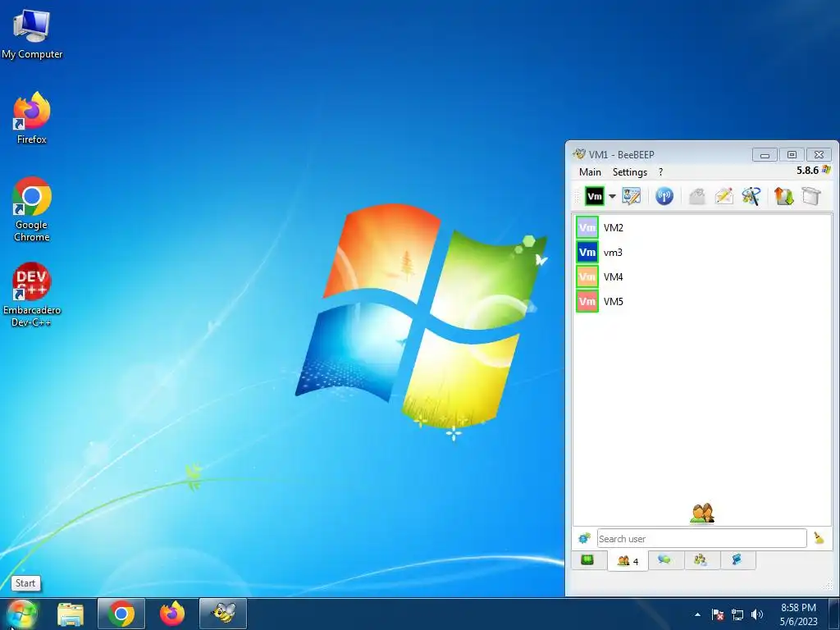Minimize the BeeBEEP window
The width and height of the screenshot is (840, 630).
(765, 155)
